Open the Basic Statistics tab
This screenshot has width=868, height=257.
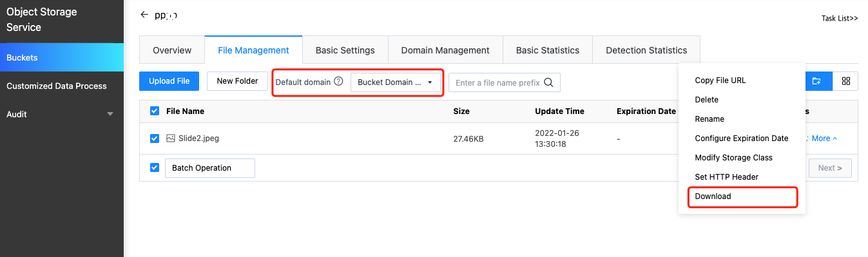click(548, 50)
